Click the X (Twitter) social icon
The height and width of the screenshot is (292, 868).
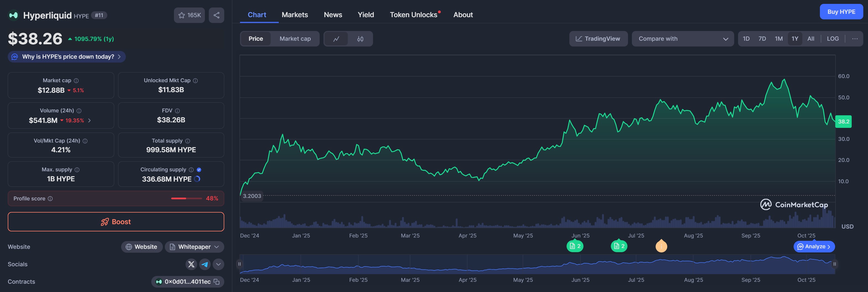pyautogui.click(x=191, y=264)
